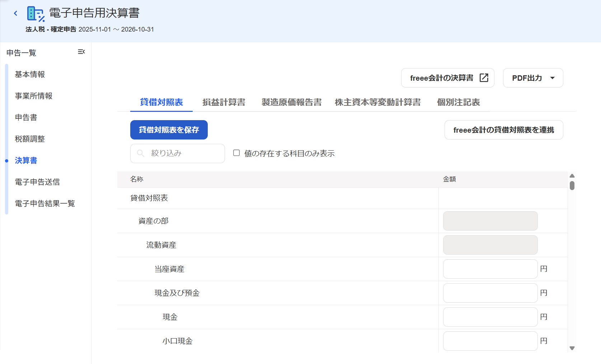Click the 貸借対照表 table row label
The width and height of the screenshot is (601, 364).
coord(149,198)
